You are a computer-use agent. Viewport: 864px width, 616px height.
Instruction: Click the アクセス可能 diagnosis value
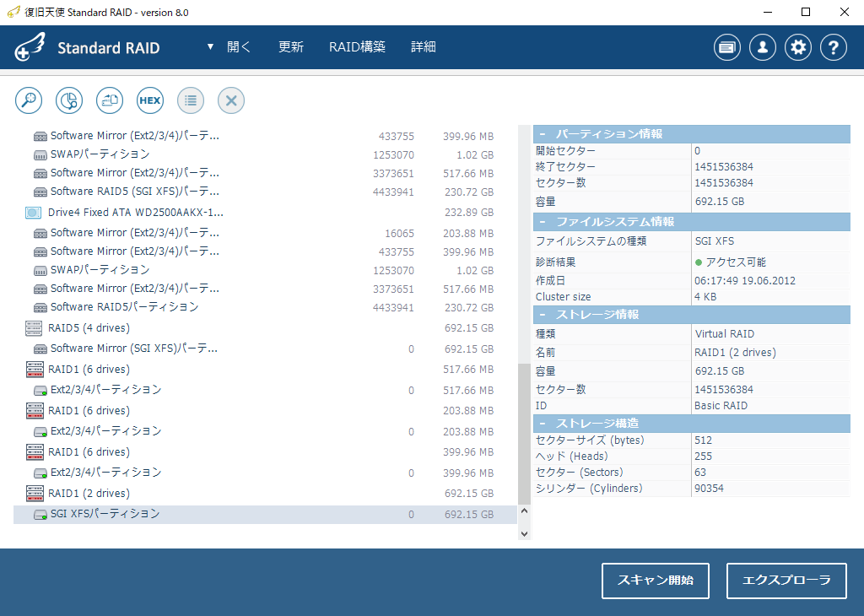(736, 262)
